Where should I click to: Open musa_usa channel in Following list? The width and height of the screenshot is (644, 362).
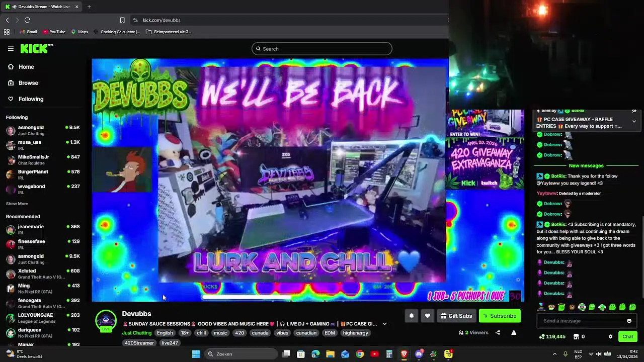43,145
